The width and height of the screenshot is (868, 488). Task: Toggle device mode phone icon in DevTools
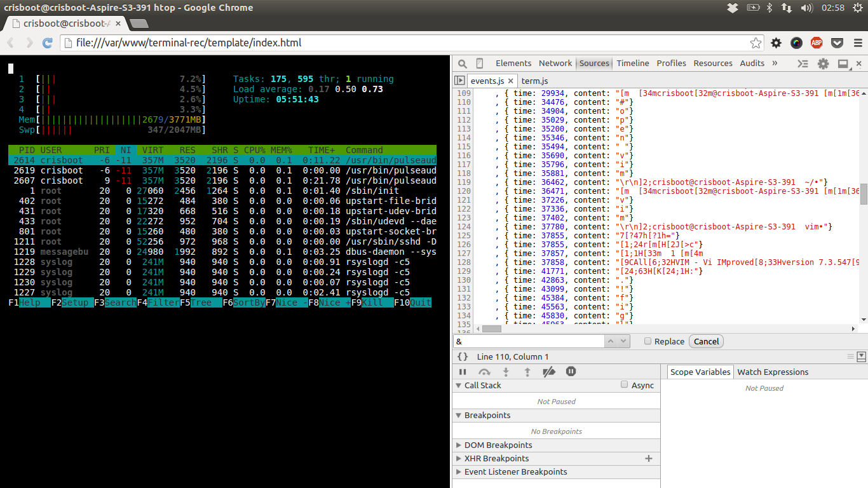(x=480, y=64)
